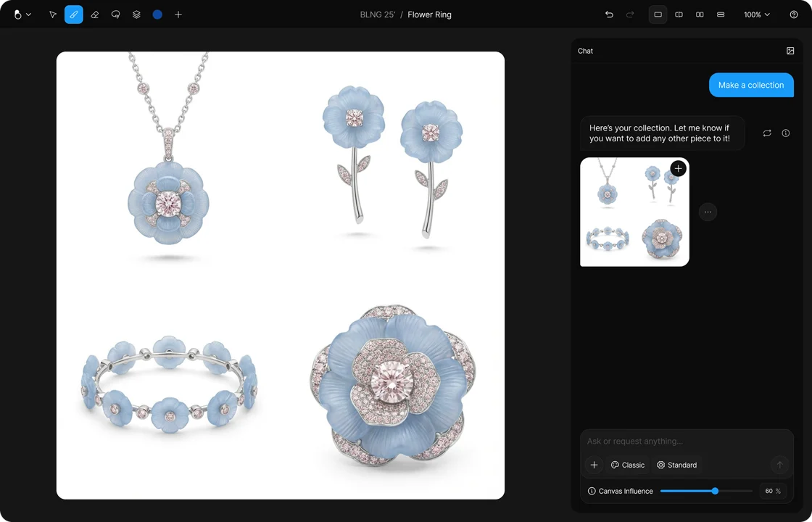
Task: Open the Classic style selector
Action: pyautogui.click(x=628, y=465)
